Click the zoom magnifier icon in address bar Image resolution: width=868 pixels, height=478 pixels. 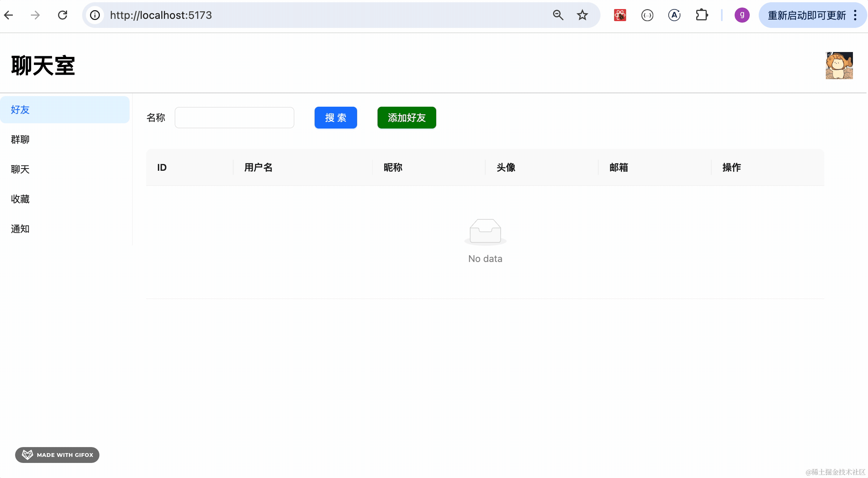(x=558, y=15)
